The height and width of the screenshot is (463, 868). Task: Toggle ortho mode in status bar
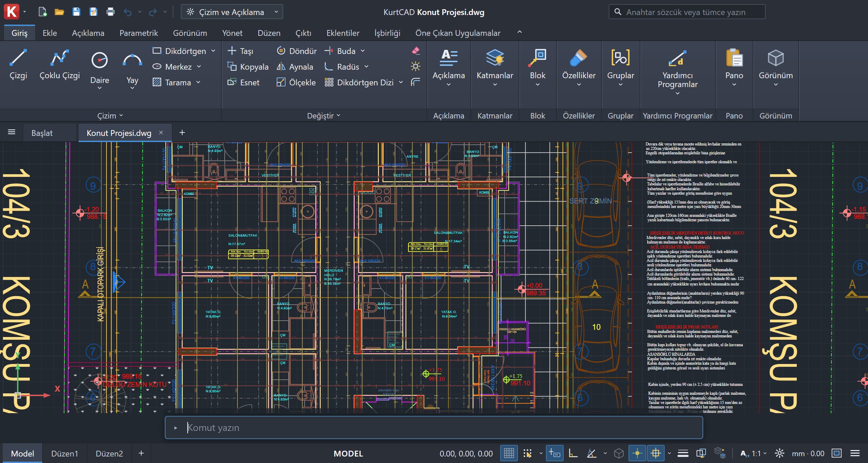pyautogui.click(x=573, y=453)
